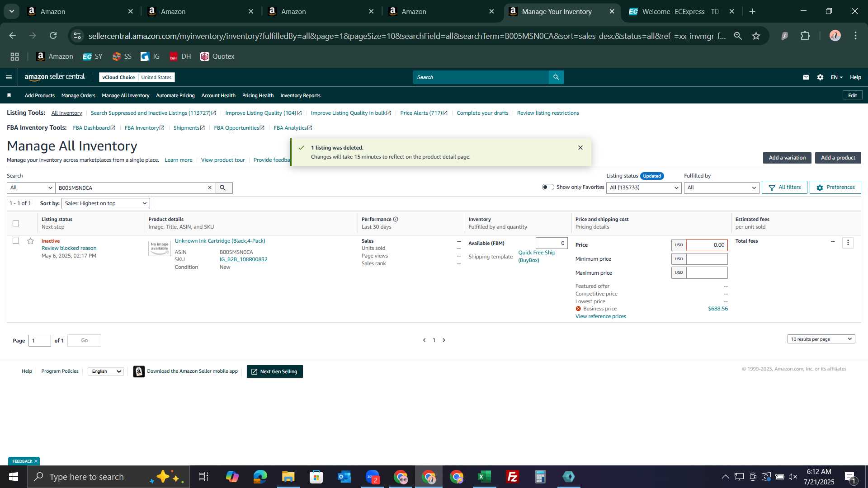Open the Chrome tab search dropdown
The image size is (868, 488).
[12, 11]
